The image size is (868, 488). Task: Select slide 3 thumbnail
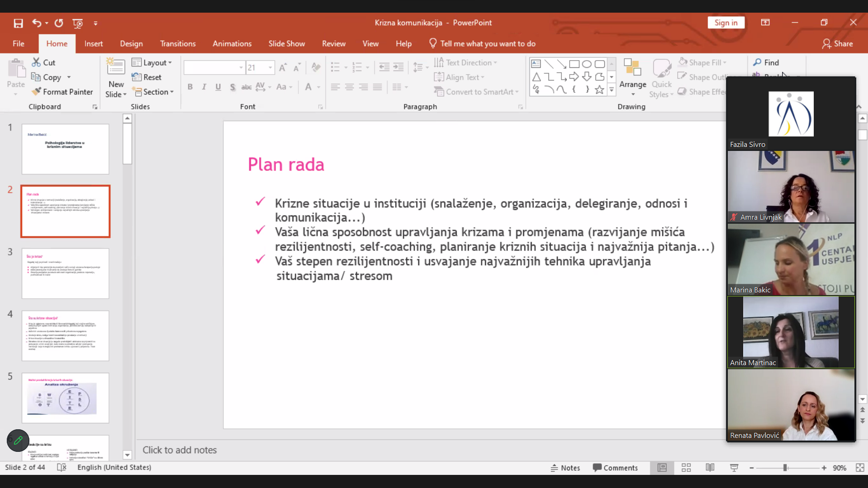(66, 273)
